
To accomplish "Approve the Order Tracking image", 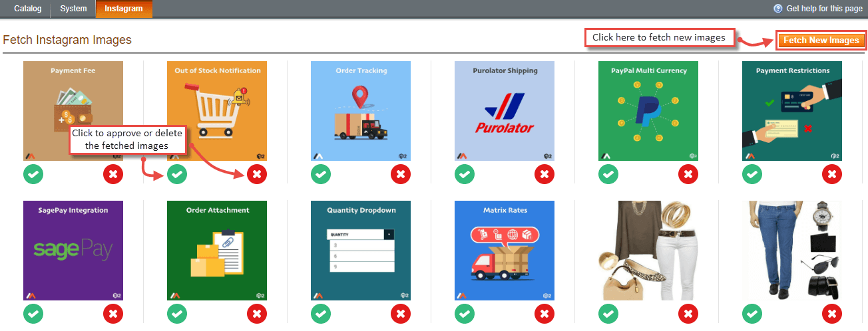I will click(x=321, y=175).
